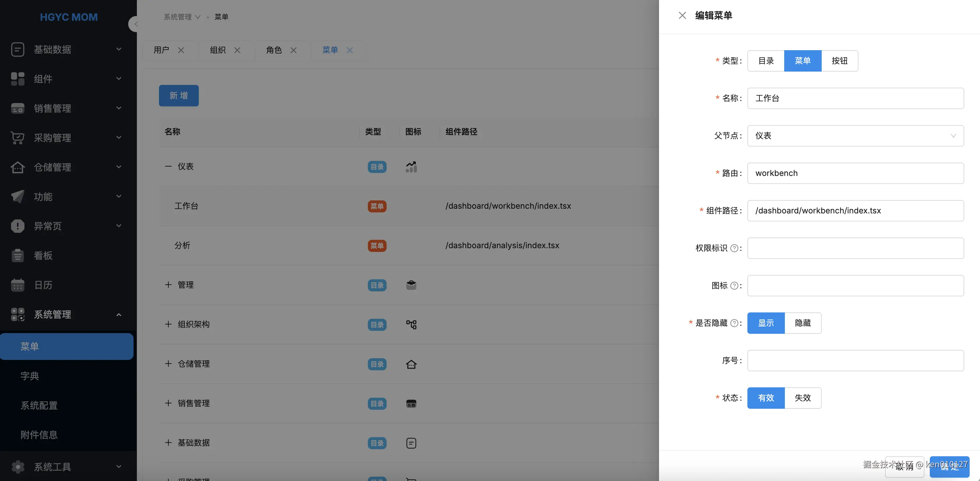Viewport: 980px width, 481px height.
Task: Switch to the 角色 tab
Action: click(273, 50)
